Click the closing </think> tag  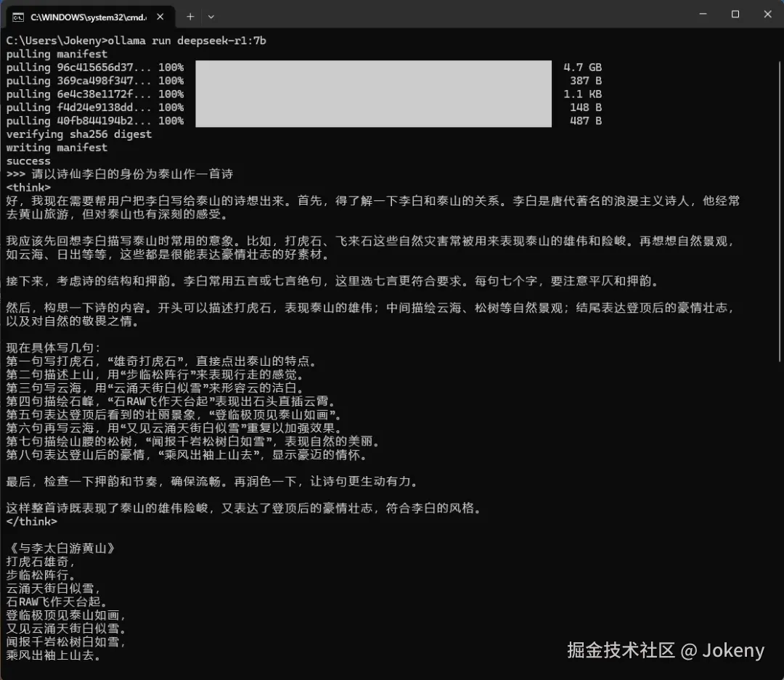31,522
